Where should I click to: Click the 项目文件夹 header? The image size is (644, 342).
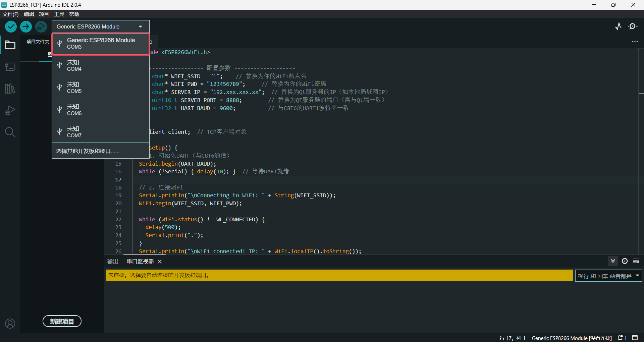38,42
